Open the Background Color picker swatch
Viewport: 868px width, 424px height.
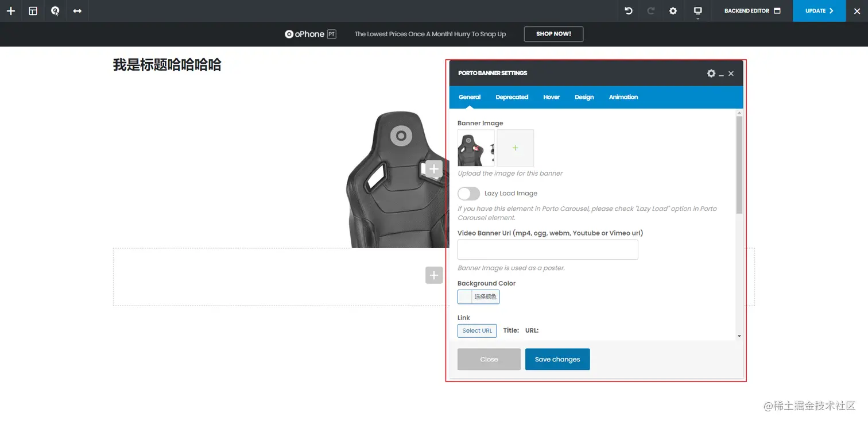(x=478, y=296)
